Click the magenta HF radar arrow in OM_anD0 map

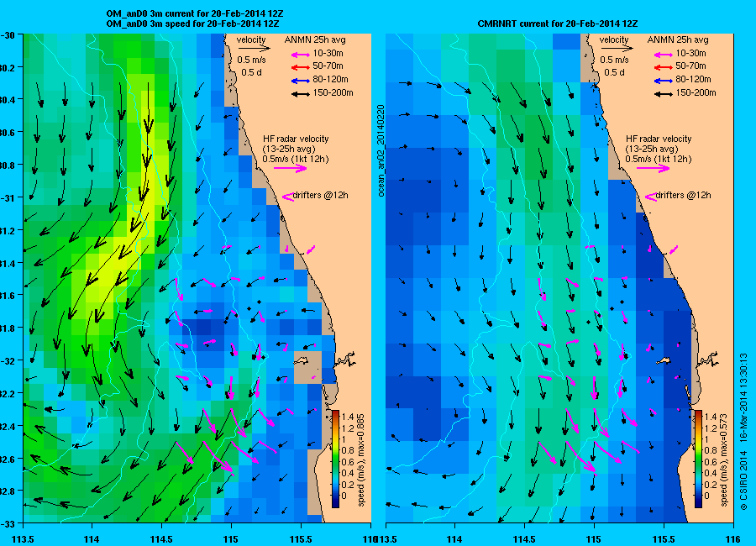pyautogui.click(x=291, y=168)
